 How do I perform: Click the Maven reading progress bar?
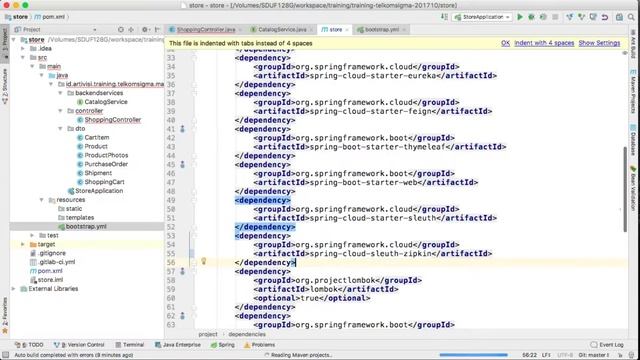473,355
